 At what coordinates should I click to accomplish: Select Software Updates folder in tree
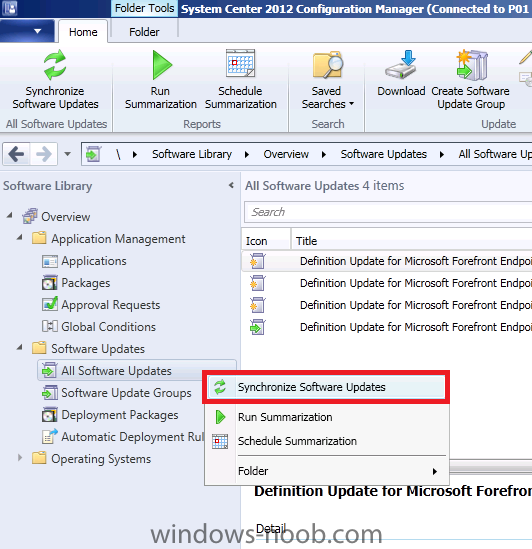[98, 349]
